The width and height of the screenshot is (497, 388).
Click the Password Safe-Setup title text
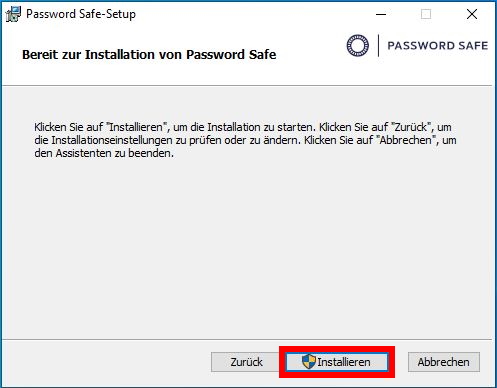[81, 14]
